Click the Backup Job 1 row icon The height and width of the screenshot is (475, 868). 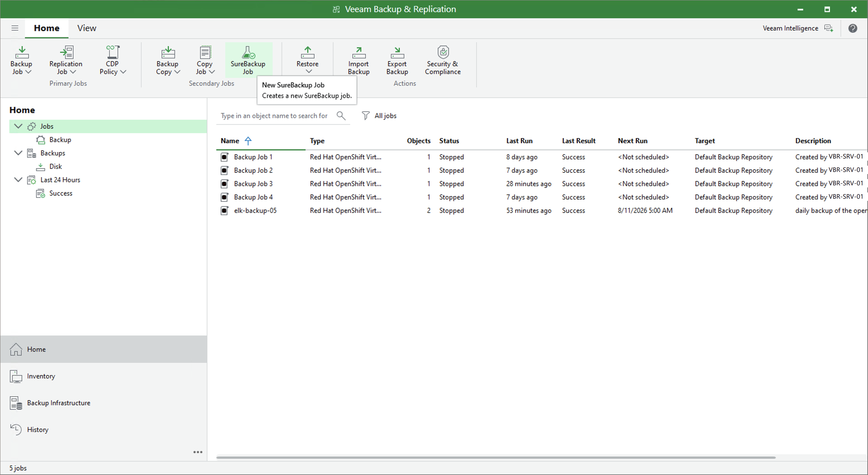point(224,157)
